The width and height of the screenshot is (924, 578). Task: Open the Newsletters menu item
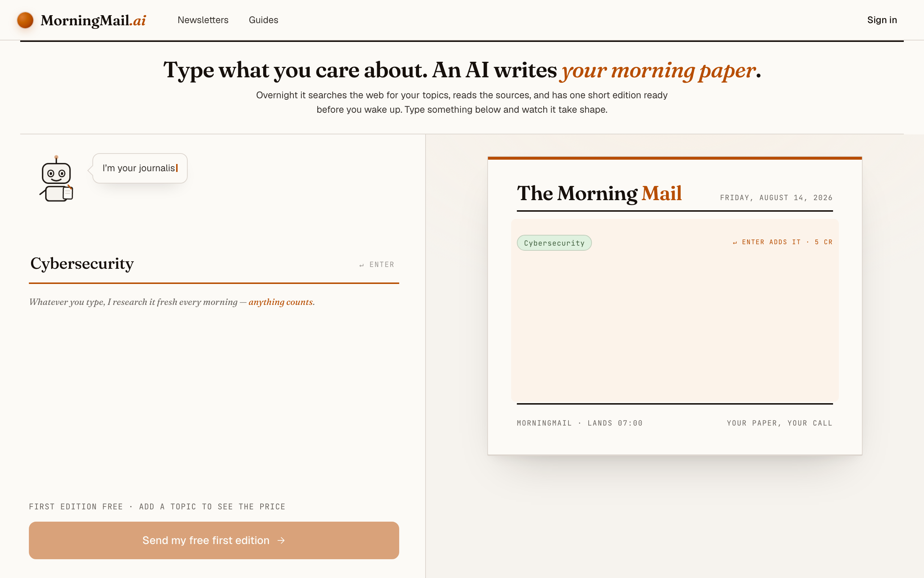pyautogui.click(x=203, y=20)
